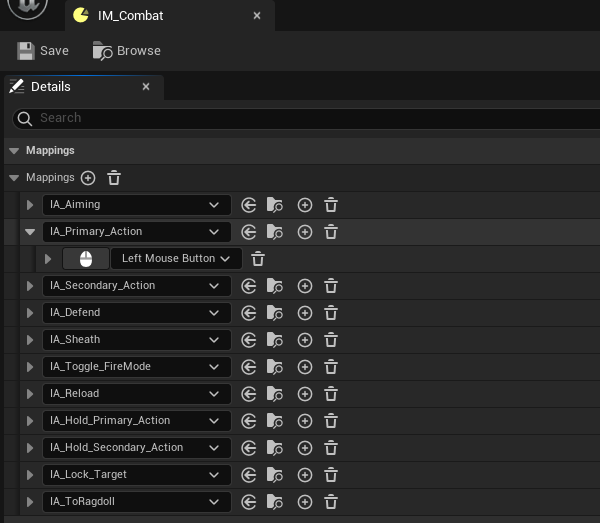Select the Details panel tab
This screenshot has height=523, width=600.
(50, 87)
